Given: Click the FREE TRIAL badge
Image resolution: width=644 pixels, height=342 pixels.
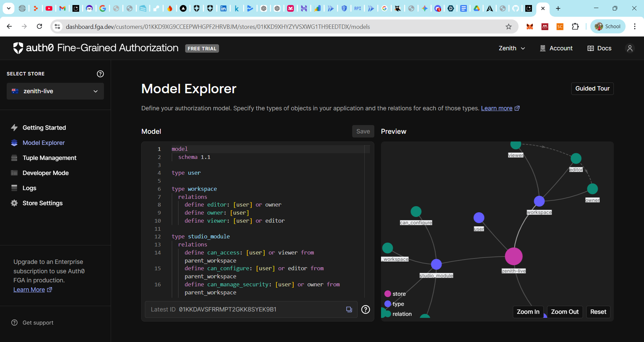Looking at the screenshot, I should (x=202, y=49).
